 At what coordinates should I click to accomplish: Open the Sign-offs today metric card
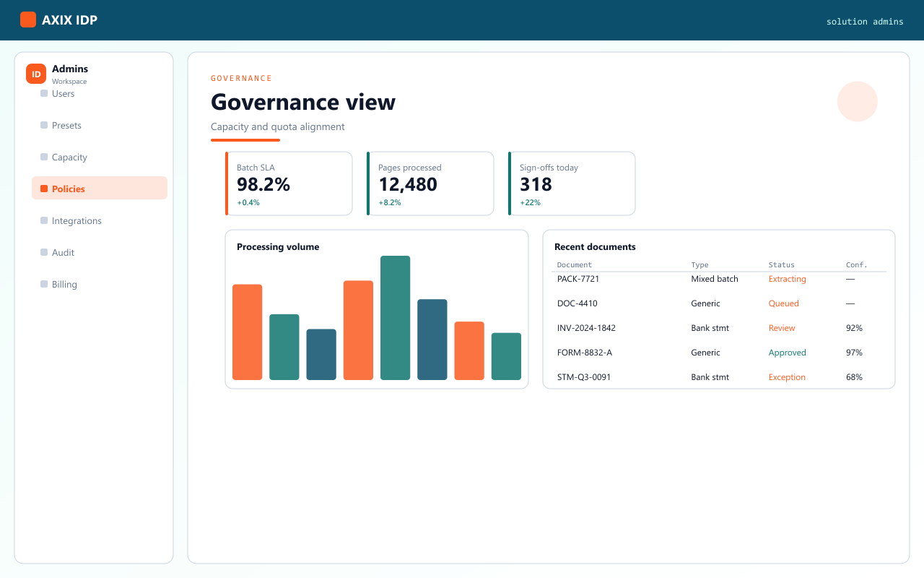(x=572, y=184)
